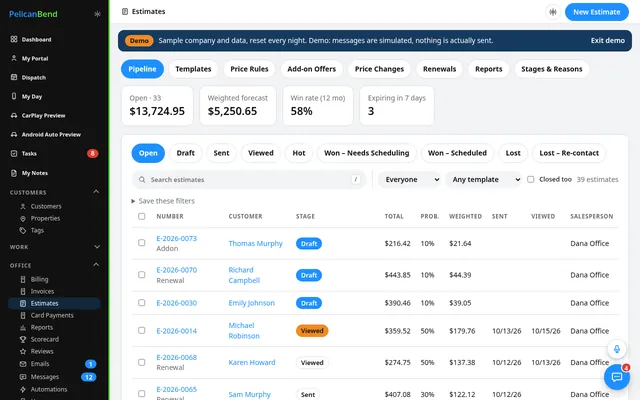Click the Expiring in 7 days card
The image size is (640, 400).
(397, 105)
